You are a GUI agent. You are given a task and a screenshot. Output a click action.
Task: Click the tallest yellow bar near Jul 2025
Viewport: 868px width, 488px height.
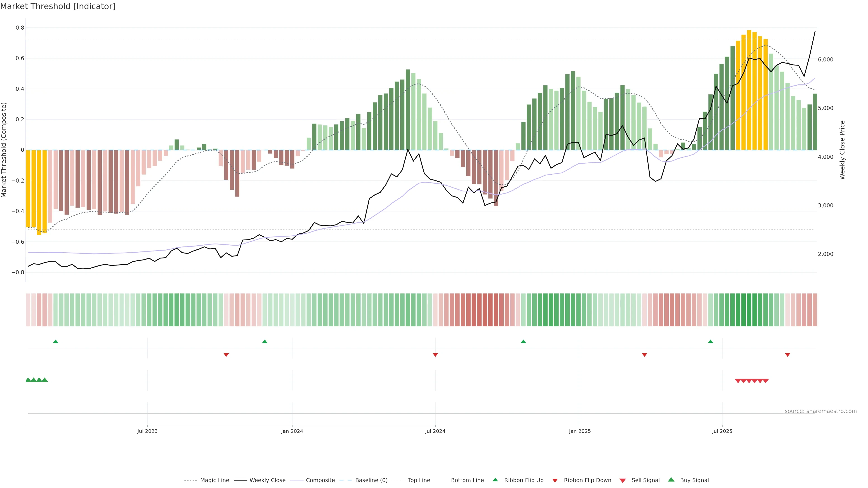click(749, 90)
